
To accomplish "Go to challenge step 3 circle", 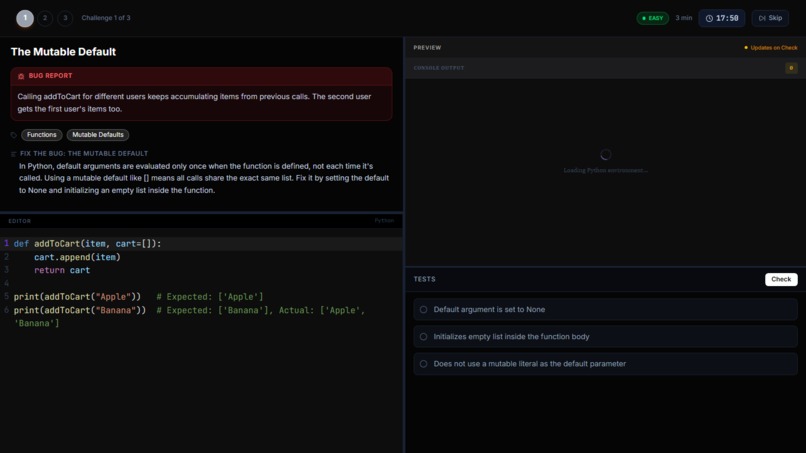I will pos(65,18).
